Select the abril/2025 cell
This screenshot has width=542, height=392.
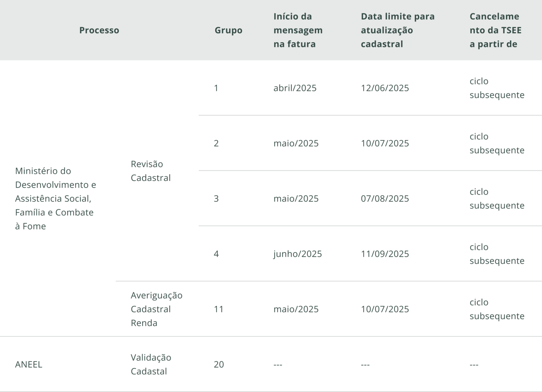pos(295,88)
